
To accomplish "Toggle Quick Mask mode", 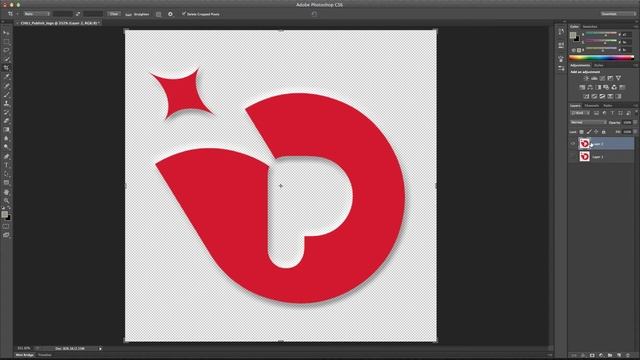I will coord(6,227).
